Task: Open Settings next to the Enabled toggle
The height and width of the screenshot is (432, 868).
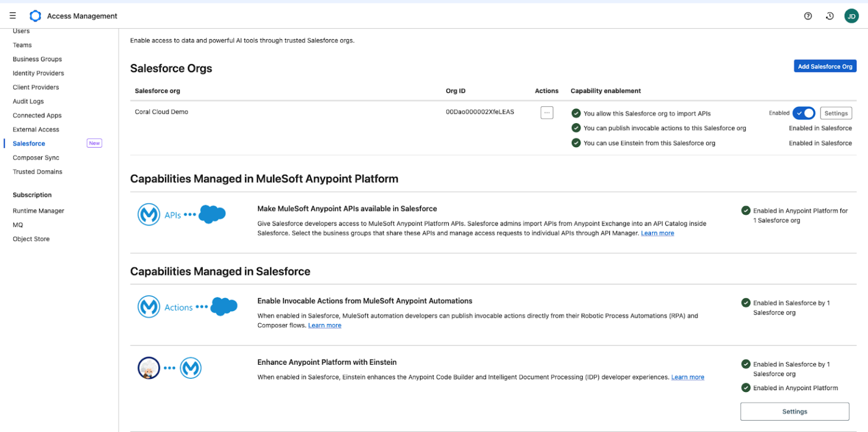Action: coord(836,113)
